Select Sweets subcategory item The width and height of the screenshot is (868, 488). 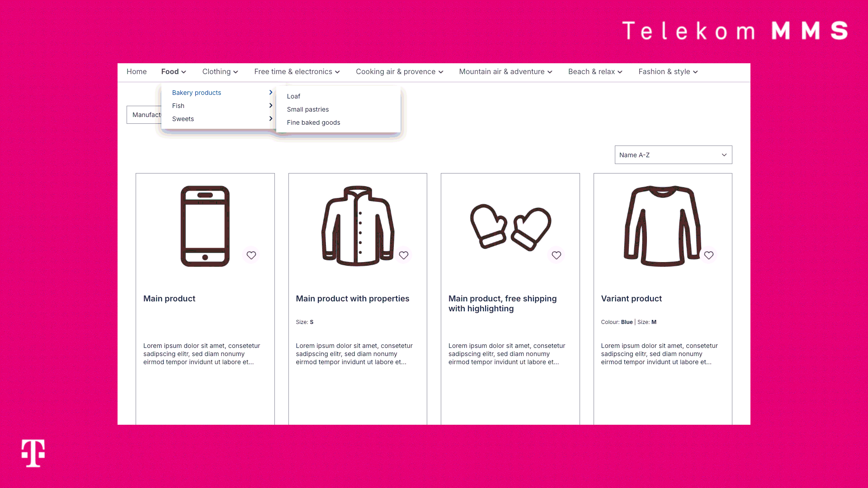[183, 118]
